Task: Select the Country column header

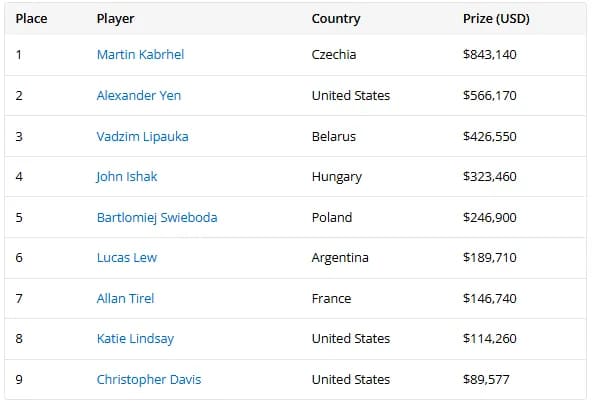Action: (336, 19)
